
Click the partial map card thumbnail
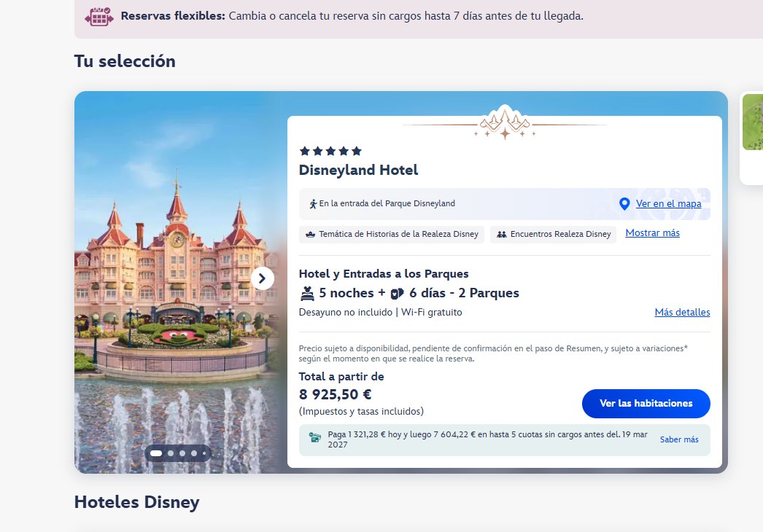click(752, 122)
